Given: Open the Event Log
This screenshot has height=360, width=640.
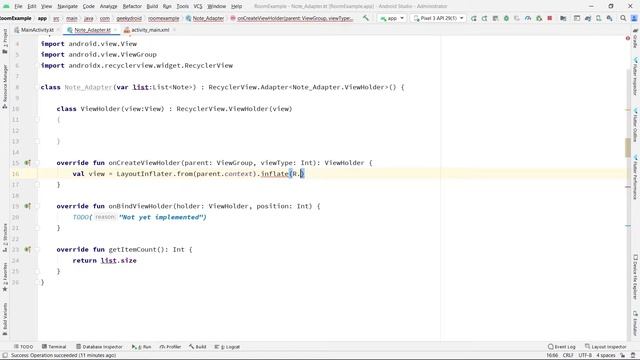Looking at the screenshot, I should click(562, 347).
